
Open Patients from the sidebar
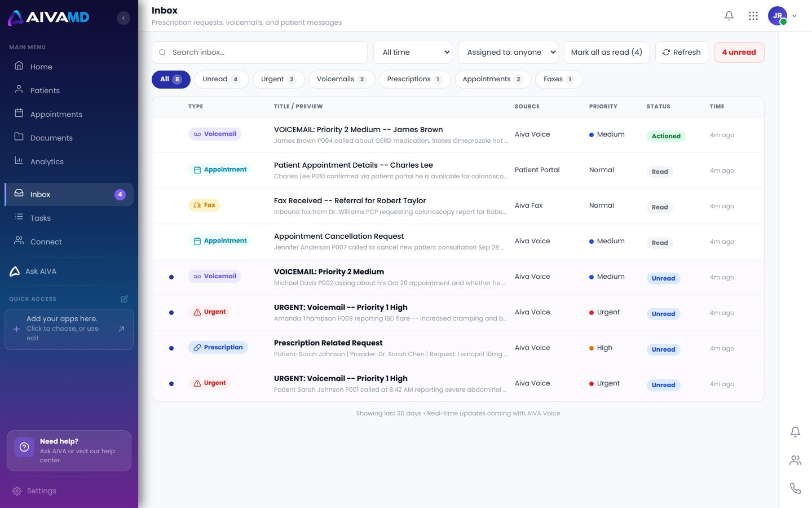69,90
